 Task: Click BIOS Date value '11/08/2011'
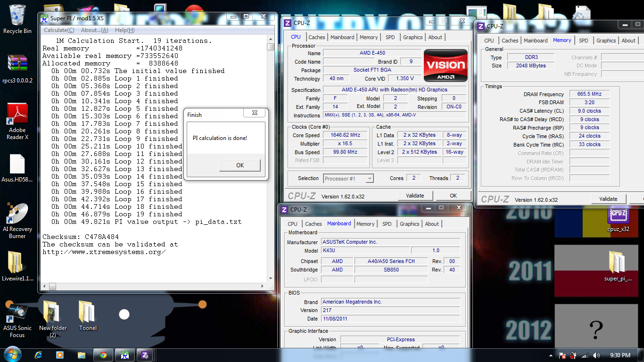tap(391, 319)
